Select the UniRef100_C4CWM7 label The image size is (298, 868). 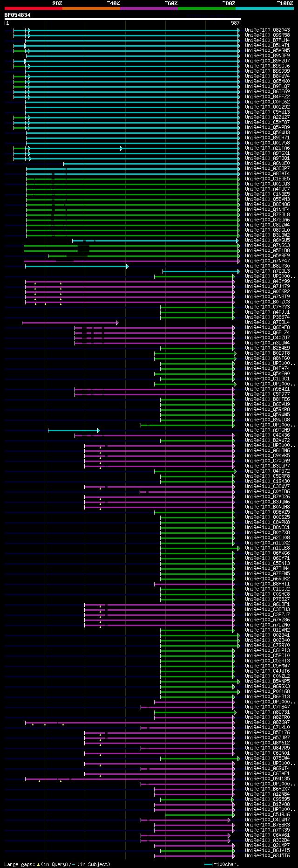click(267, 820)
